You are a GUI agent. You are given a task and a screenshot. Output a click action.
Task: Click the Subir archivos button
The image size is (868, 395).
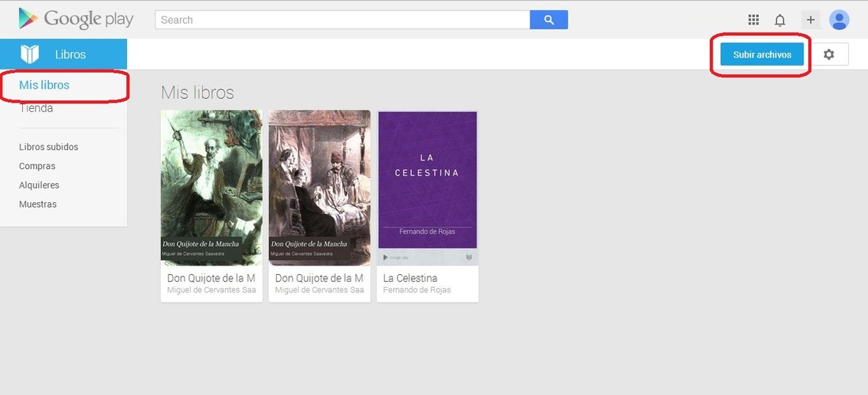[761, 55]
